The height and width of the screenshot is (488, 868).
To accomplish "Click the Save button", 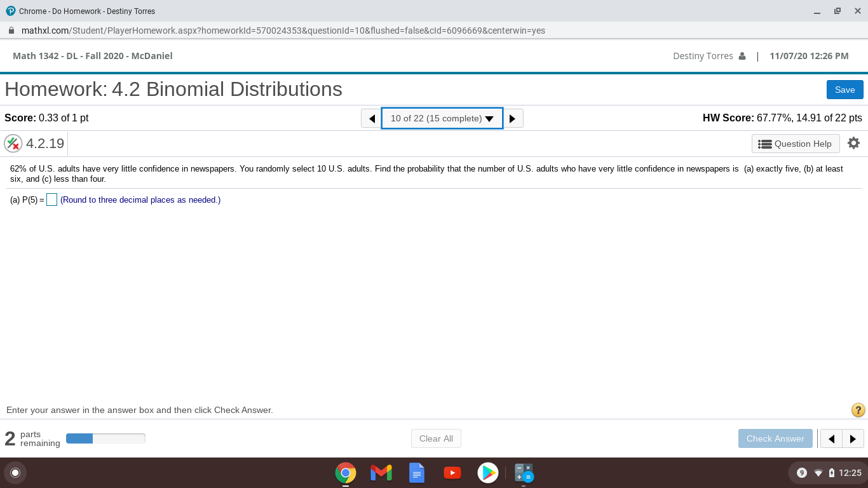I will [845, 90].
